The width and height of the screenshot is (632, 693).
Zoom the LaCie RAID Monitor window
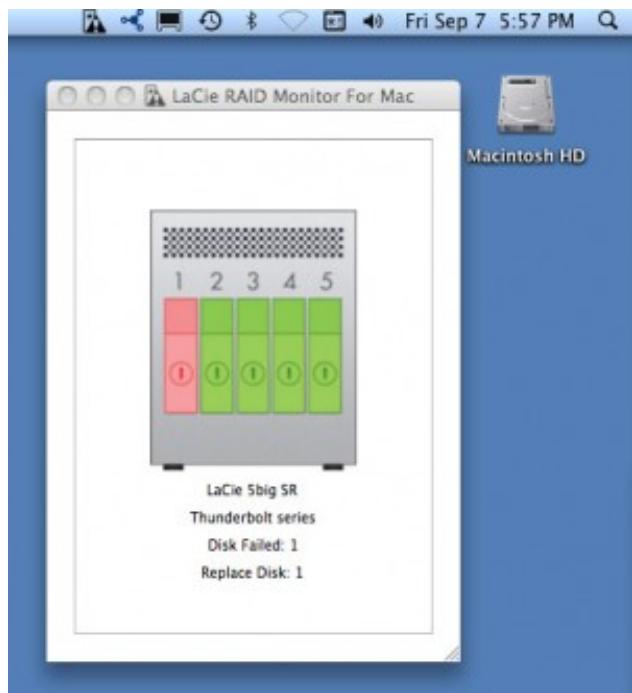[125, 95]
